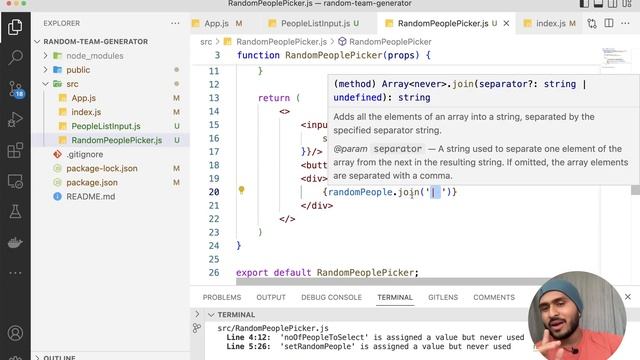
Task: Open the Testing flask view
Action: [15, 211]
